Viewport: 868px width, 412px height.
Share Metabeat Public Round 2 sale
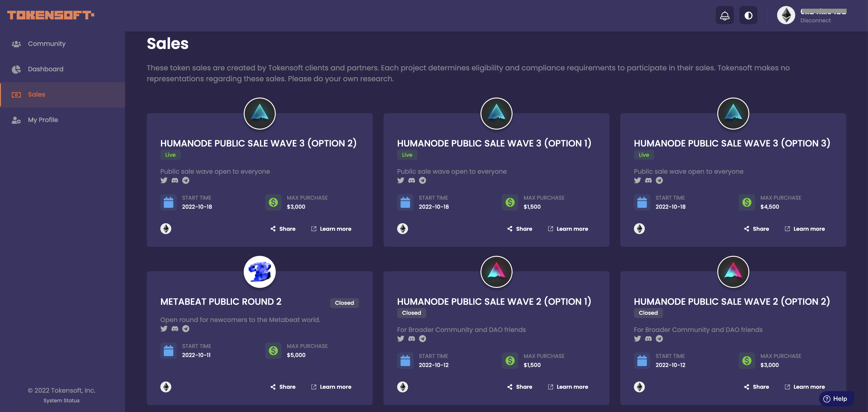pos(283,387)
